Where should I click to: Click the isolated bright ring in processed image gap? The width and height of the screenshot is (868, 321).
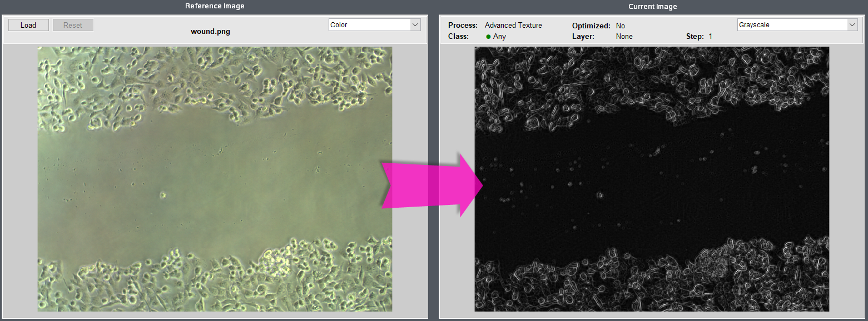(599, 195)
